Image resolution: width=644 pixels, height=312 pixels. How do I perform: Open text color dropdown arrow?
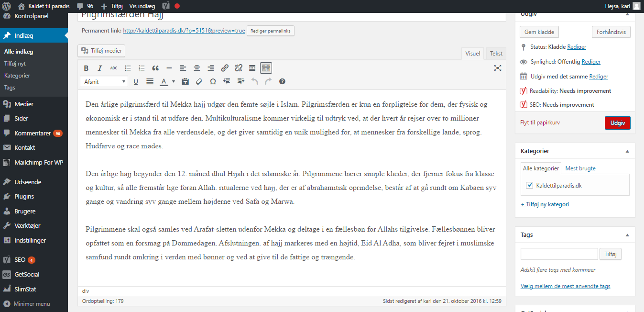click(174, 82)
